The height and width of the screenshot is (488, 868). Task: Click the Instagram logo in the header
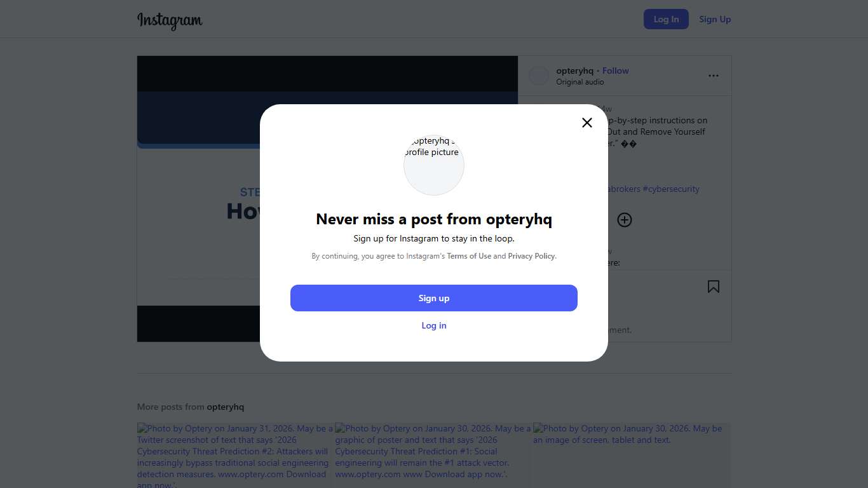pos(170,20)
